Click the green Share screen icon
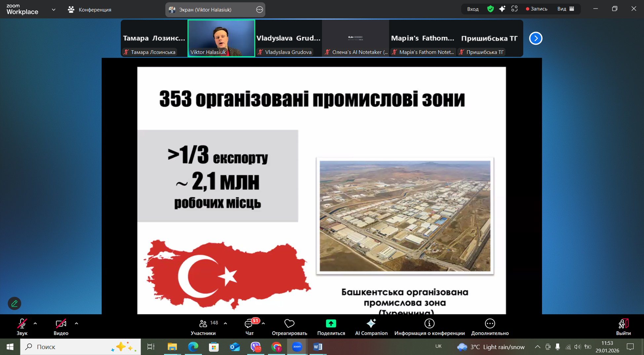644x355 pixels. (331, 324)
